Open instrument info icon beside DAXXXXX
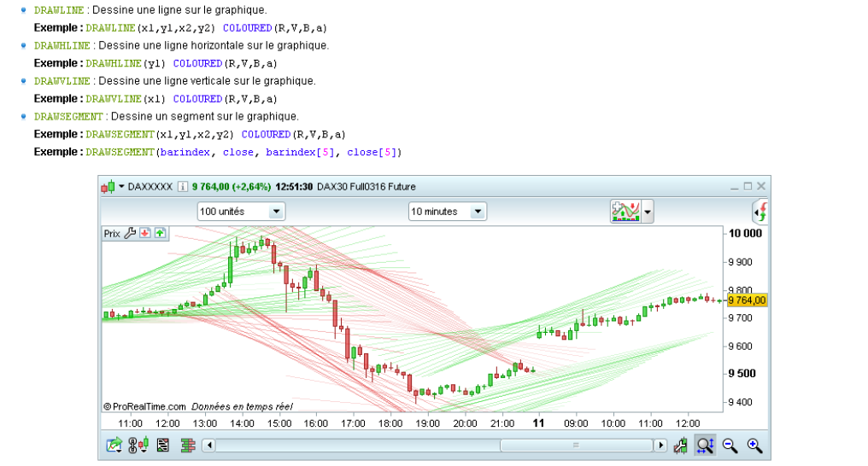This screenshot has height=466, width=868. 182,187
